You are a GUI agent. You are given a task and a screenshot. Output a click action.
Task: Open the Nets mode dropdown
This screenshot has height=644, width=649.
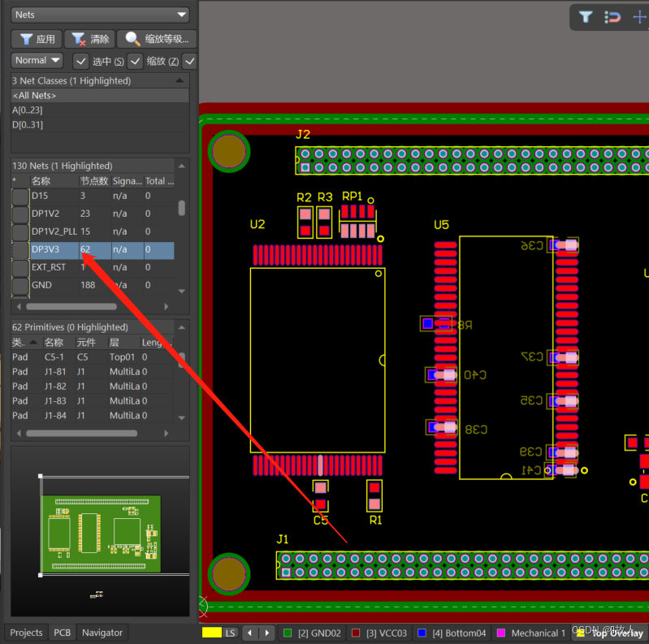pyautogui.click(x=100, y=15)
